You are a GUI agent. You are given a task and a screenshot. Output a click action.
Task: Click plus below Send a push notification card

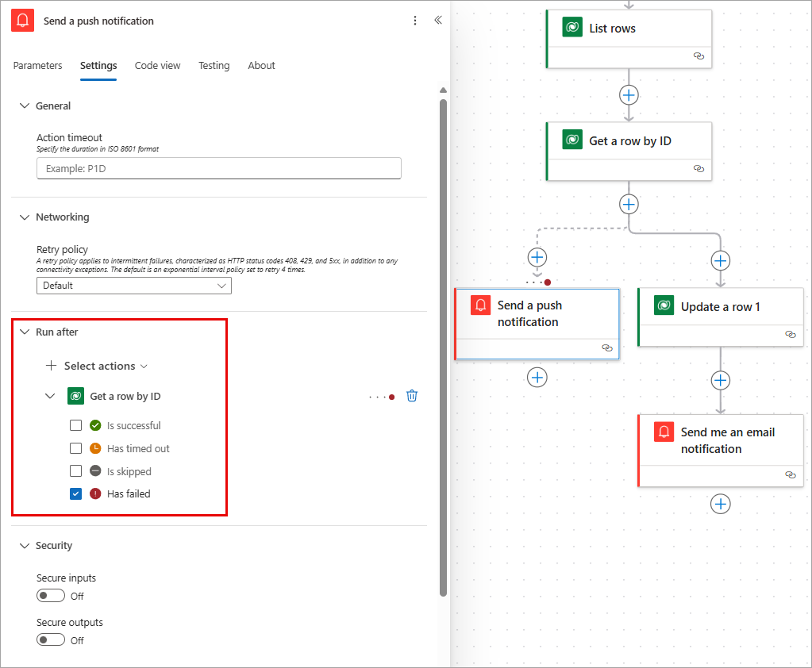point(537,378)
